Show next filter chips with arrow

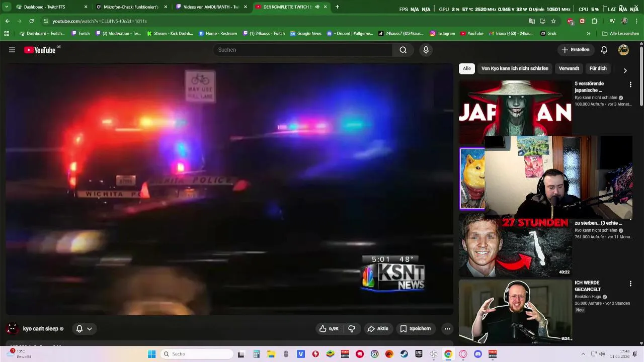coord(625,70)
